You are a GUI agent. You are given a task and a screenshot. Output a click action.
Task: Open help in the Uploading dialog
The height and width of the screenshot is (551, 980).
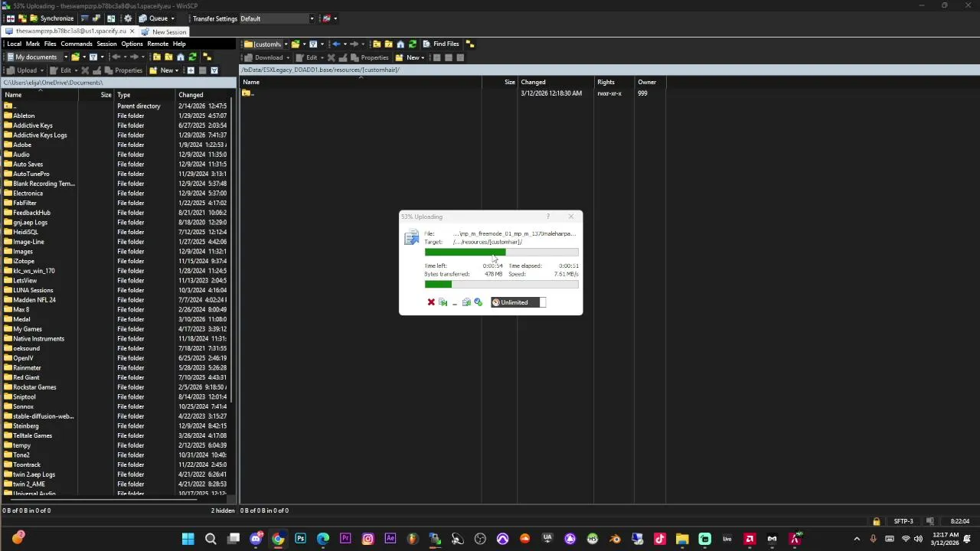pos(547,217)
